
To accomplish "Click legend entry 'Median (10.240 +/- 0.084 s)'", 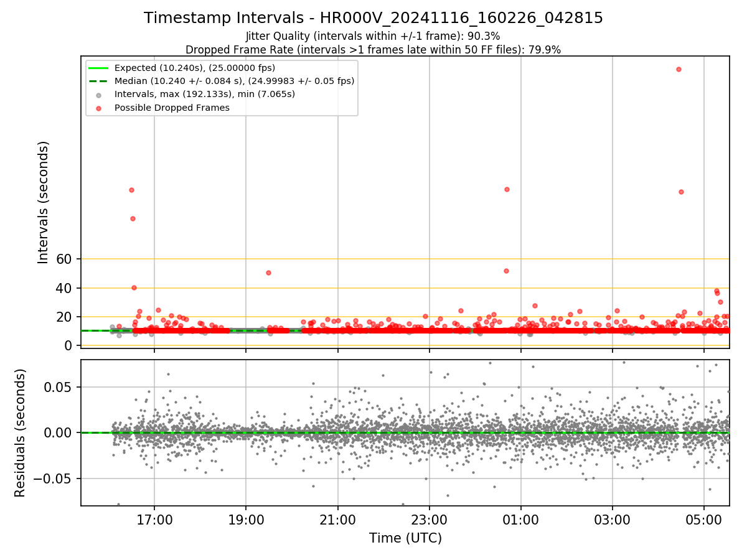I will pos(234,81).
